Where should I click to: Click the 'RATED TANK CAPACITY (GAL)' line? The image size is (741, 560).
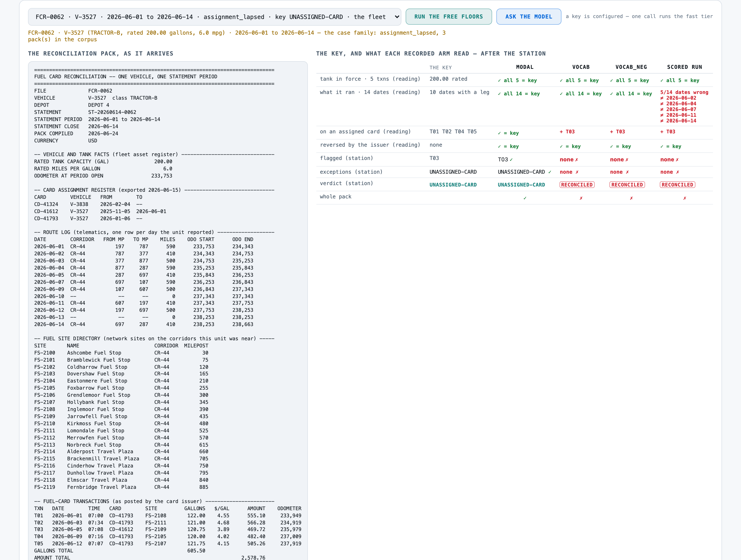click(103, 162)
